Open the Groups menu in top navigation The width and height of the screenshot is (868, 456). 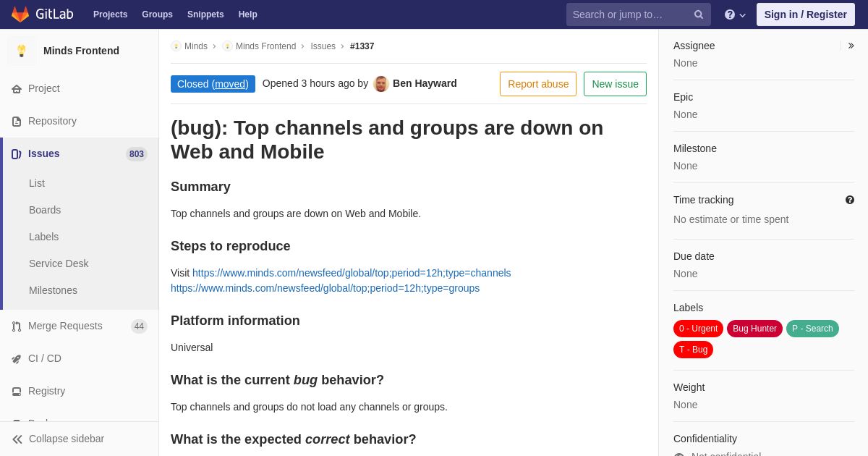click(x=157, y=14)
